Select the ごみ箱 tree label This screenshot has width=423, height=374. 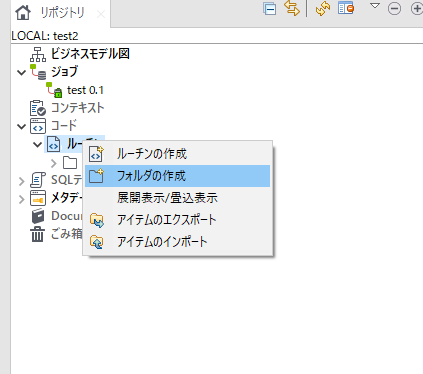coord(67,234)
